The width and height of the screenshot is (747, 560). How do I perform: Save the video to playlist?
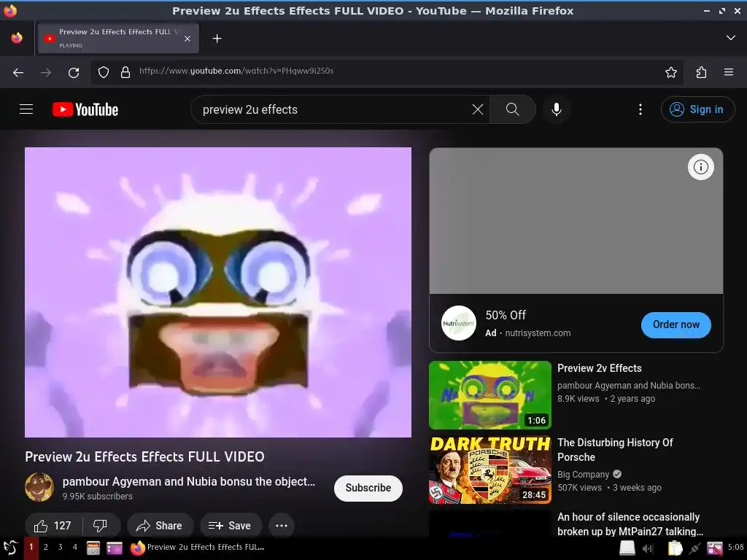tap(230, 526)
